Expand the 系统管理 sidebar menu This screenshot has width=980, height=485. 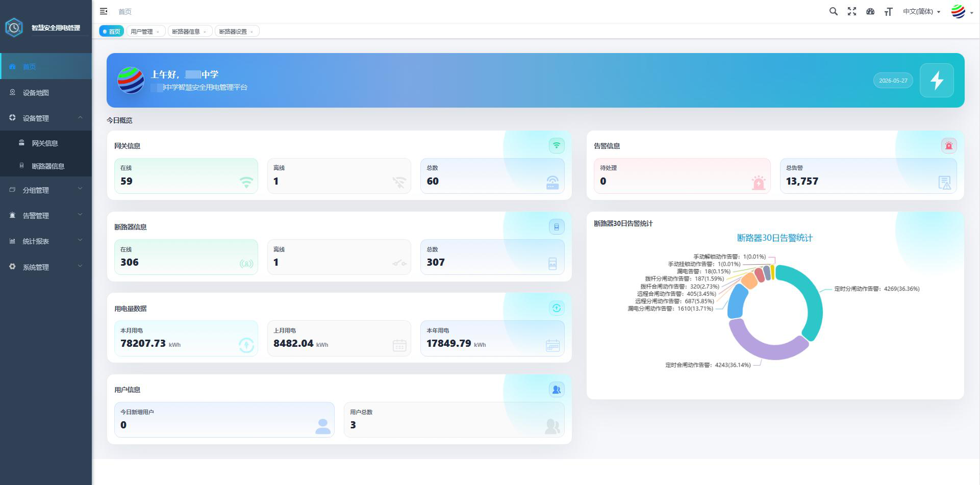tap(46, 267)
